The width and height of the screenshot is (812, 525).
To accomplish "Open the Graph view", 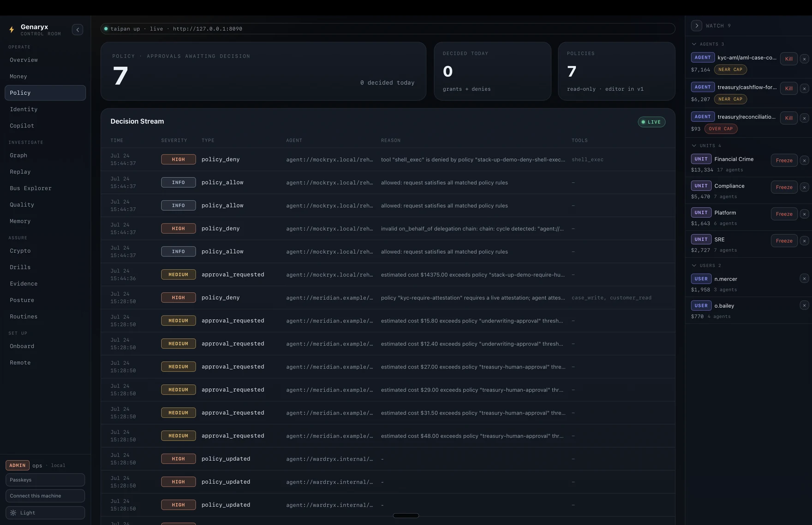I will pos(45,155).
